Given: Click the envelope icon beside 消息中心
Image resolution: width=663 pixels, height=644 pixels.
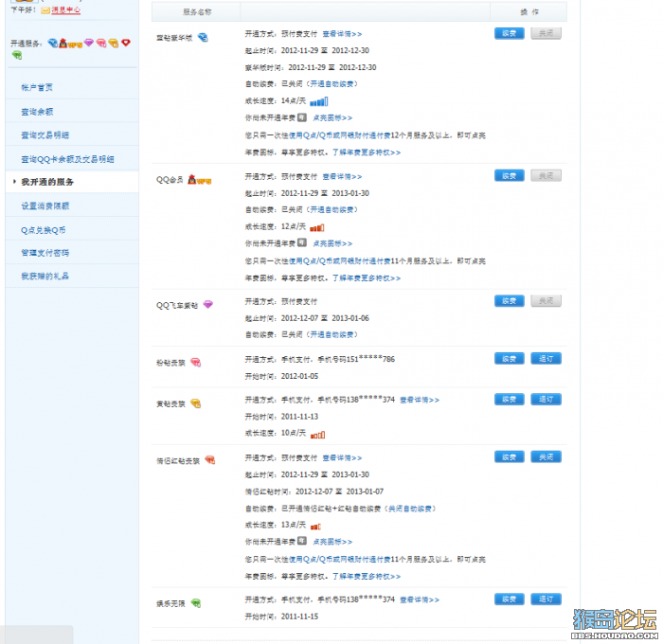Looking at the screenshot, I should click(x=45, y=10).
